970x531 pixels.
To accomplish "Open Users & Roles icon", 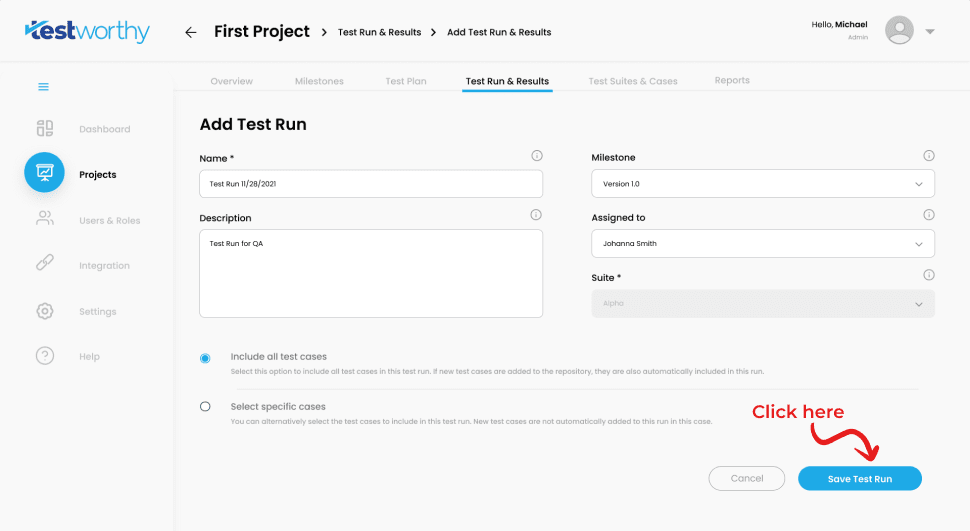I will [x=44, y=219].
